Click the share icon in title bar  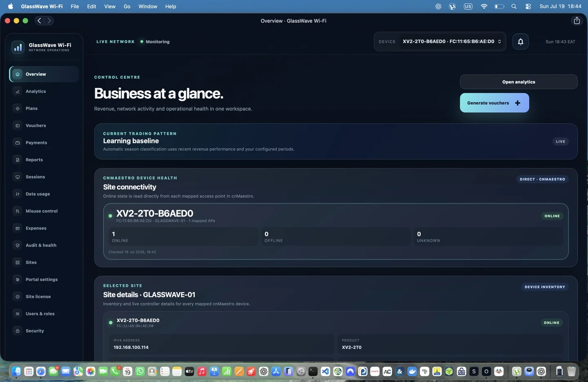point(577,21)
